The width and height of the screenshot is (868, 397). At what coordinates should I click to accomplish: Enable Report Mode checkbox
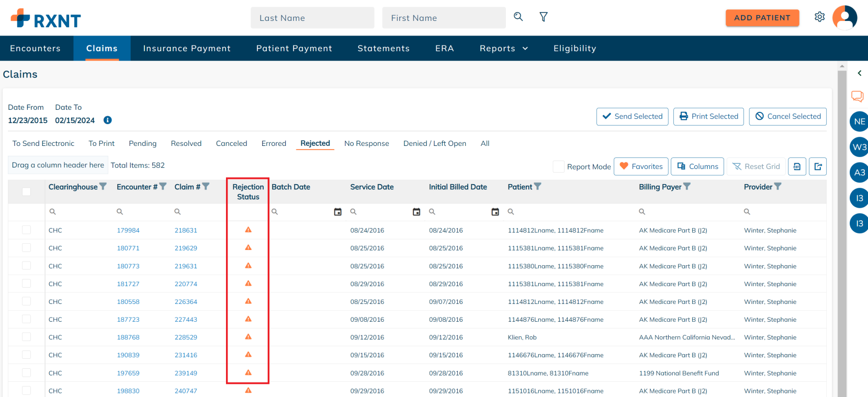coord(558,166)
